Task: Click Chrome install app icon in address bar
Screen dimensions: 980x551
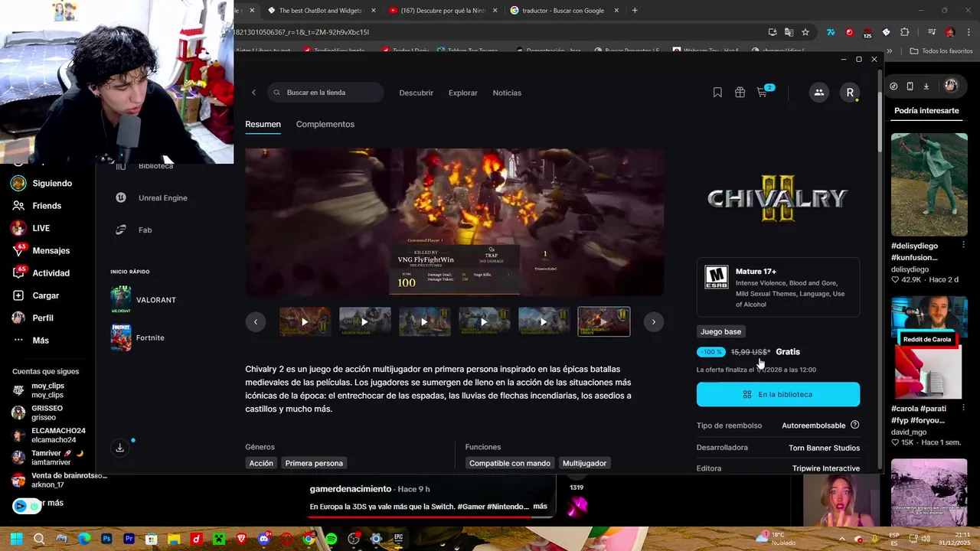Action: (773, 32)
